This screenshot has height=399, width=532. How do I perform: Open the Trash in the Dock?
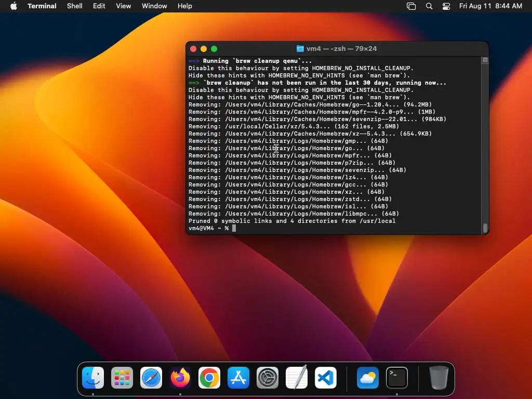(438, 378)
